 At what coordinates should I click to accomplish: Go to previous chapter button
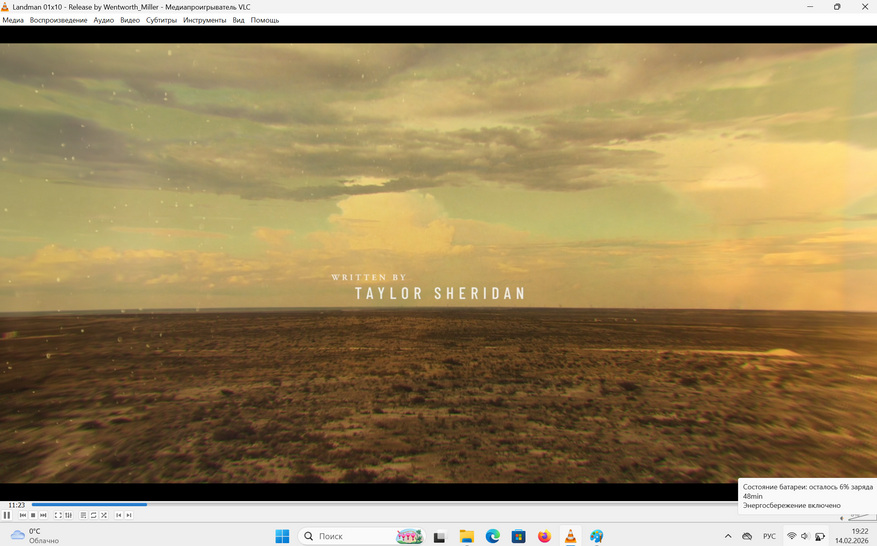tap(119, 515)
